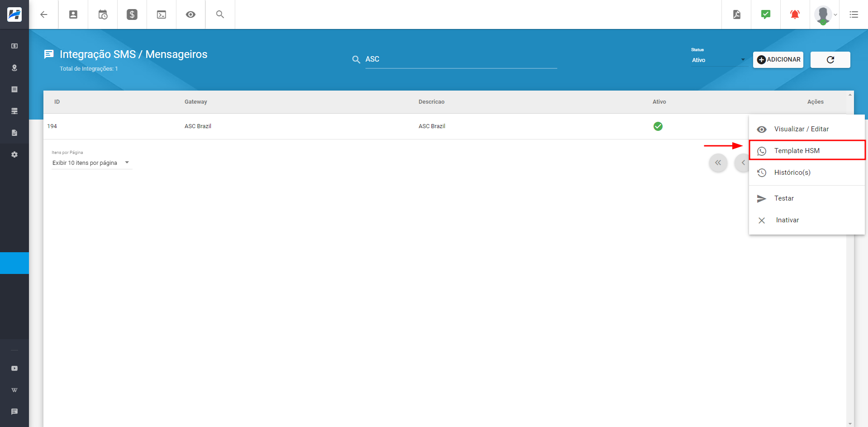Select Template HSM from the menu
This screenshot has height=427, width=868.
pos(807,150)
